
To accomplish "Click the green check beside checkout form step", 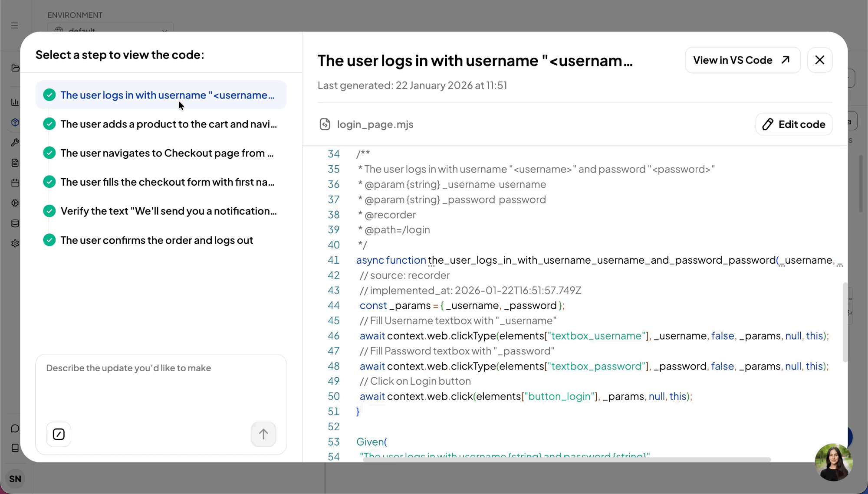I will [x=49, y=182].
